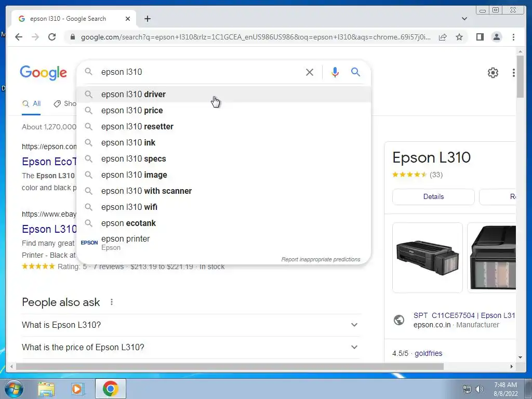This screenshot has width=532, height=399.
Task: Choose epson printer Epson brand suggestion
Action: point(224,243)
